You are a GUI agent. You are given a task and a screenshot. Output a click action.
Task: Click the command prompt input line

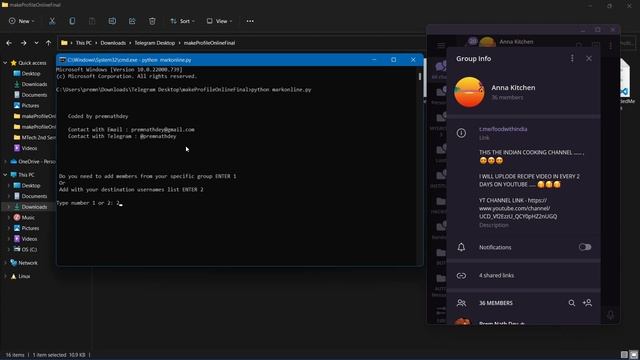89,203
